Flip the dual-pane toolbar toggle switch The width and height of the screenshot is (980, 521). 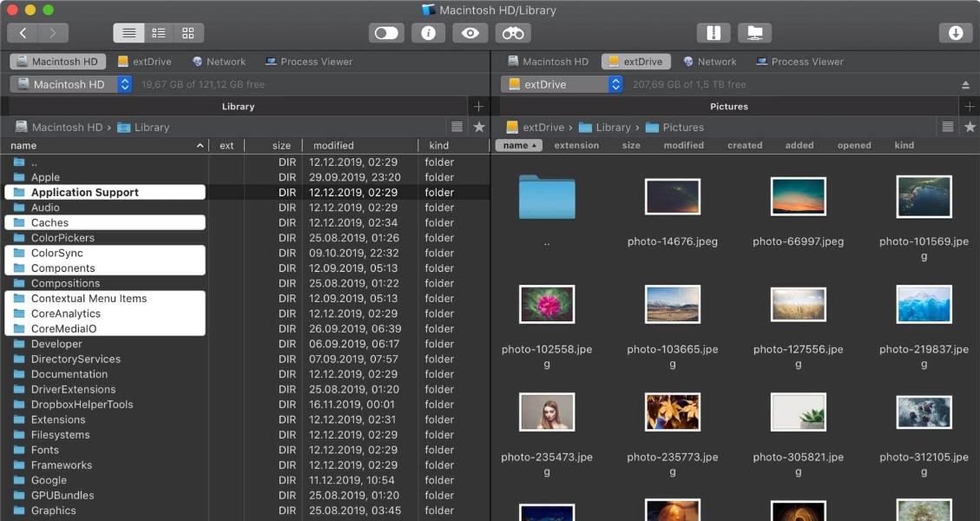coord(385,33)
